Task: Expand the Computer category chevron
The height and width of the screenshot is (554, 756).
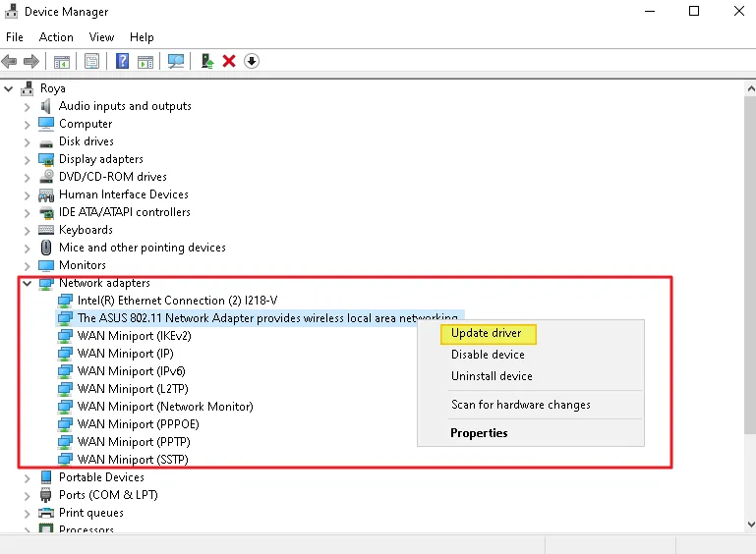Action: [x=28, y=125]
